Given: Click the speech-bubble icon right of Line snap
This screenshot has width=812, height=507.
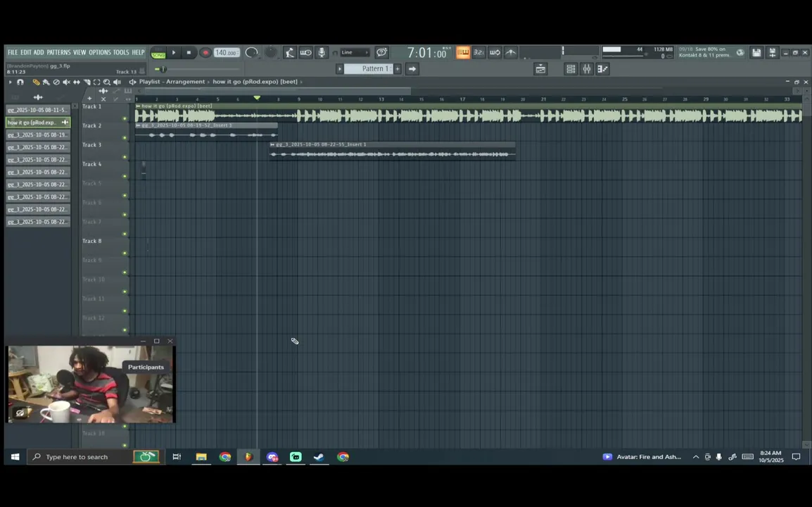Looking at the screenshot, I should (381, 52).
